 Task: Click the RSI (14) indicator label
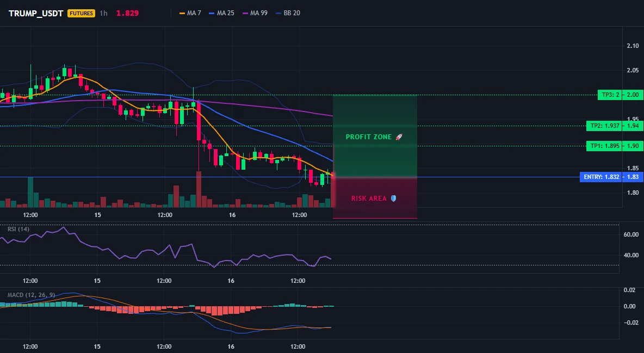coord(18,229)
